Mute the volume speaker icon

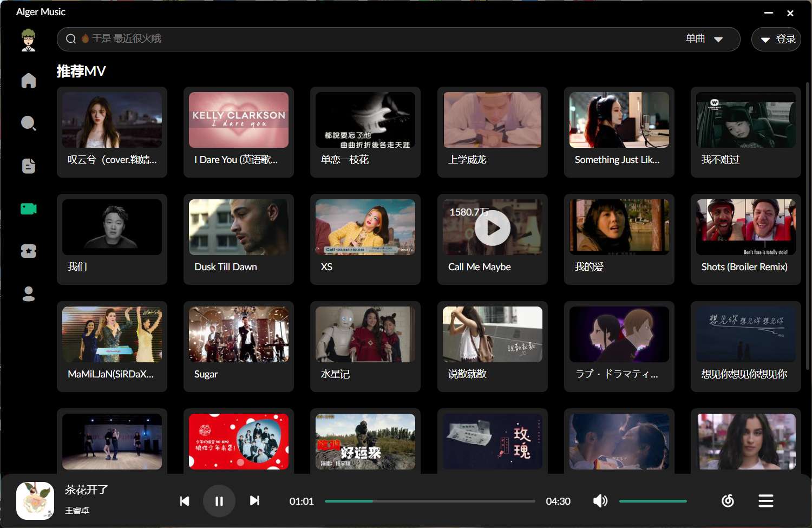click(x=600, y=501)
